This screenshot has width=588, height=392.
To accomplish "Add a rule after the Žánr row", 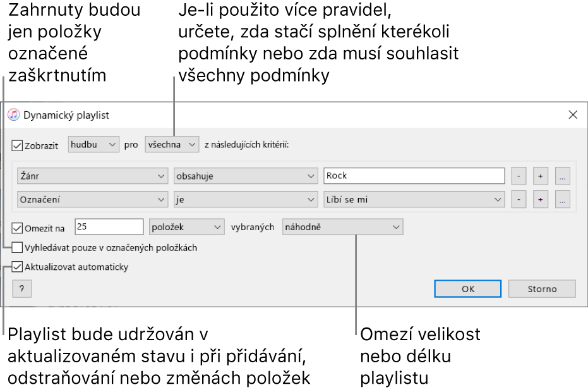I will point(541,176).
